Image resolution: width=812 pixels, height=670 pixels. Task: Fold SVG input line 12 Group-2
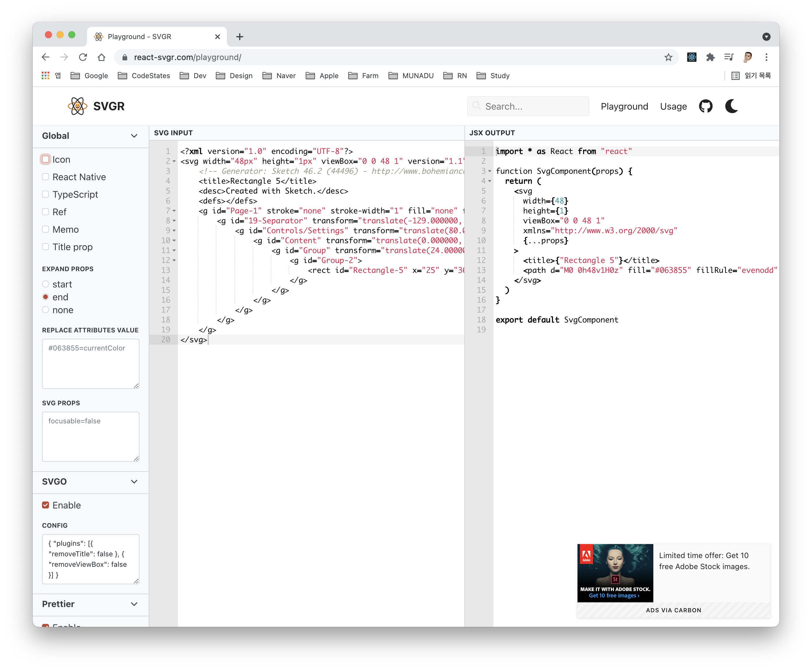click(174, 261)
